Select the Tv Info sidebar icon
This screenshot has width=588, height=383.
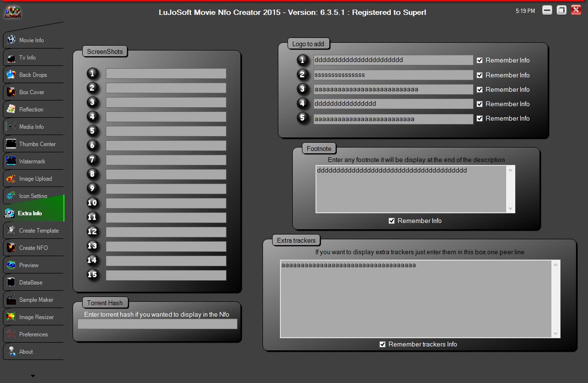11,57
